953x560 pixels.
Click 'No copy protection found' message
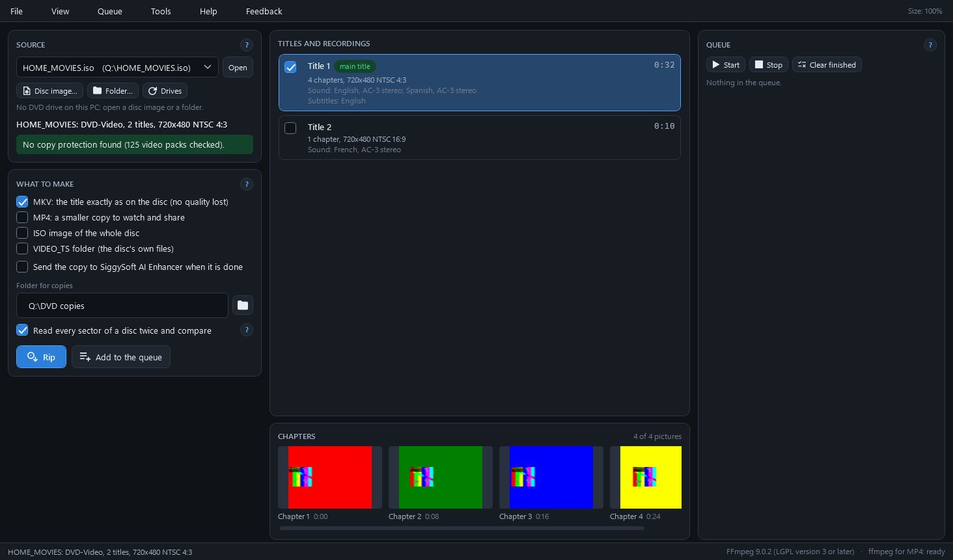click(135, 144)
